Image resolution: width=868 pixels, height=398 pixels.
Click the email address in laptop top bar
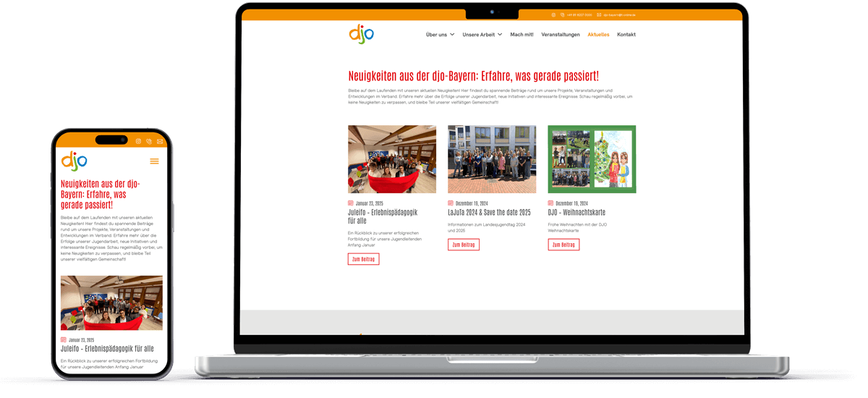coord(619,14)
